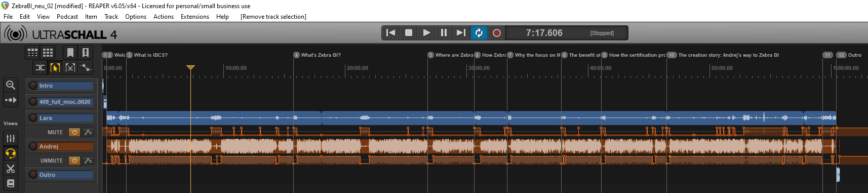
Task: Select the Outro audio clip on timeline
Action: pyautogui.click(x=838, y=175)
